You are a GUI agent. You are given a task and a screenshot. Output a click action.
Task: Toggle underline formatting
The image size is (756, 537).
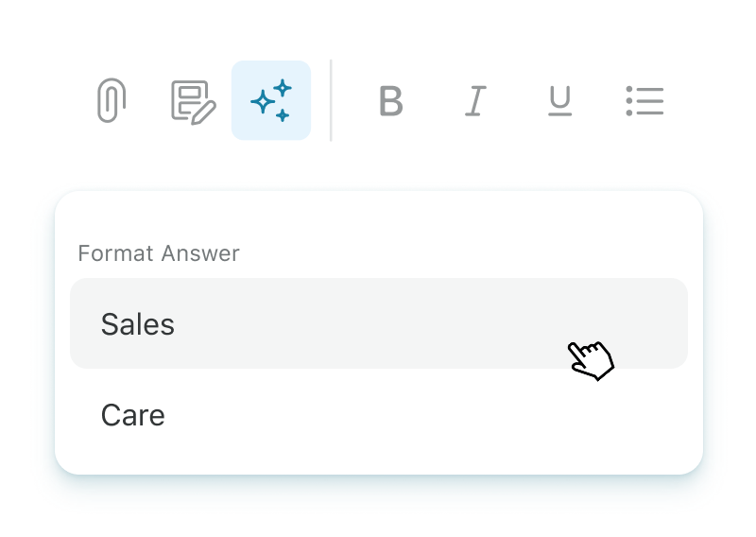coord(559,101)
